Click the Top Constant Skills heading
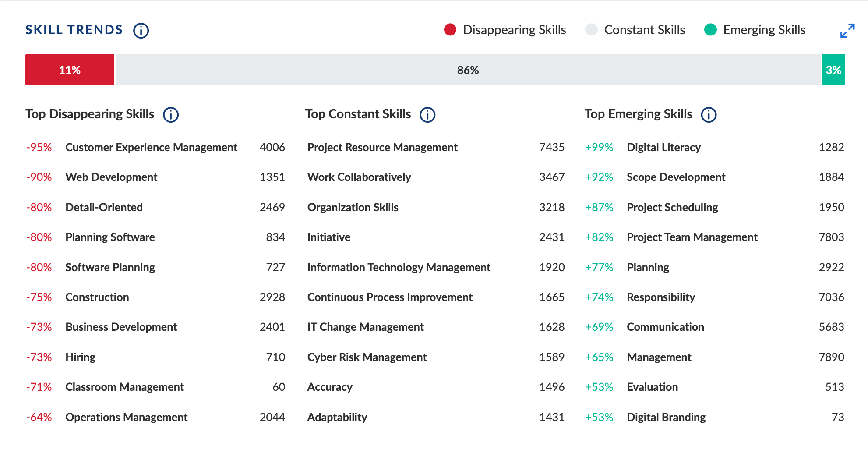 click(x=358, y=114)
